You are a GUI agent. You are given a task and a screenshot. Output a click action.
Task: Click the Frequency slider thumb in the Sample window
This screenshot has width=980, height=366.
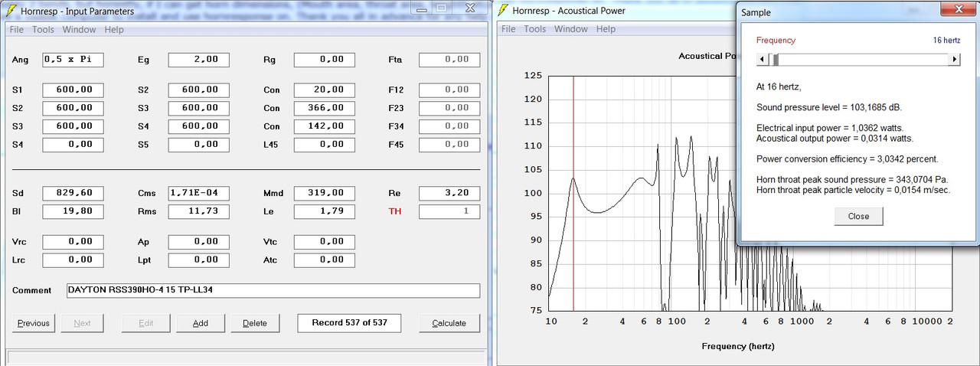(776, 59)
